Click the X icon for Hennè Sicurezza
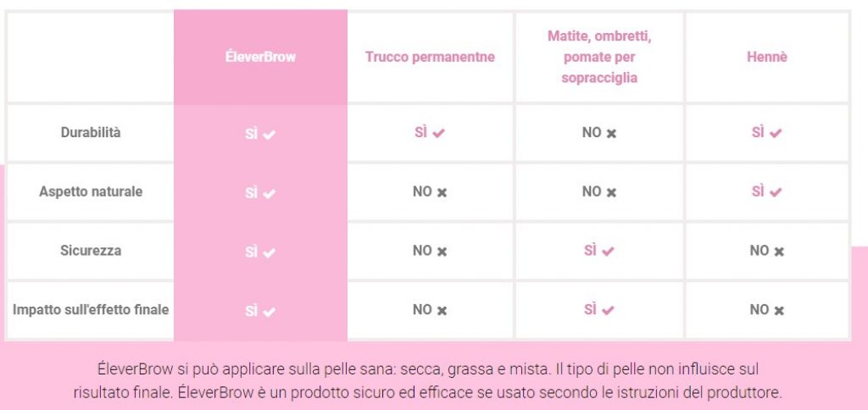This screenshot has width=868, height=410. tap(779, 252)
